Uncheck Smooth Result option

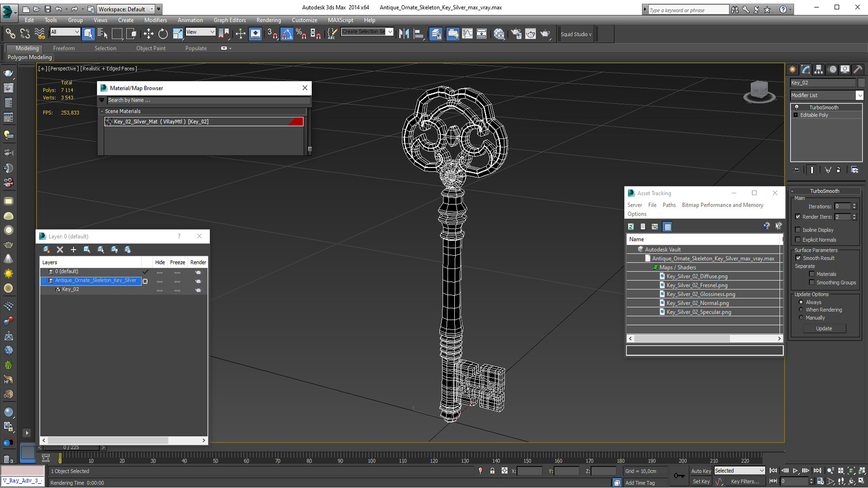798,258
